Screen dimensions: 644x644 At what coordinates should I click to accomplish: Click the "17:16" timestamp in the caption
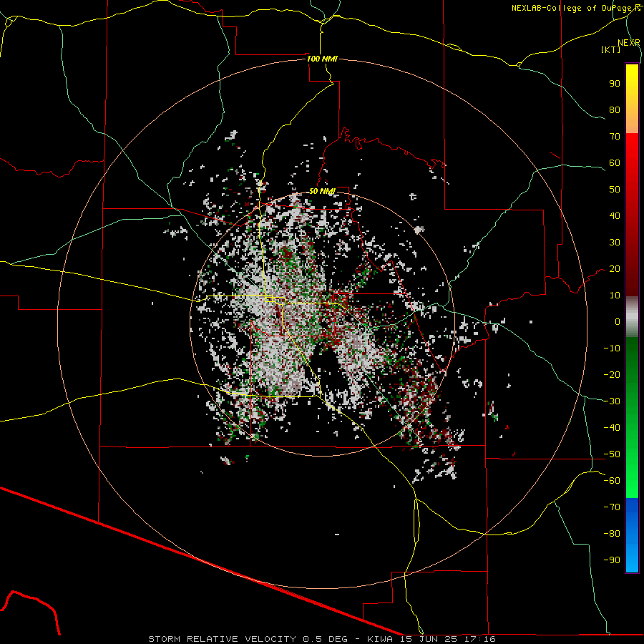[480, 639]
